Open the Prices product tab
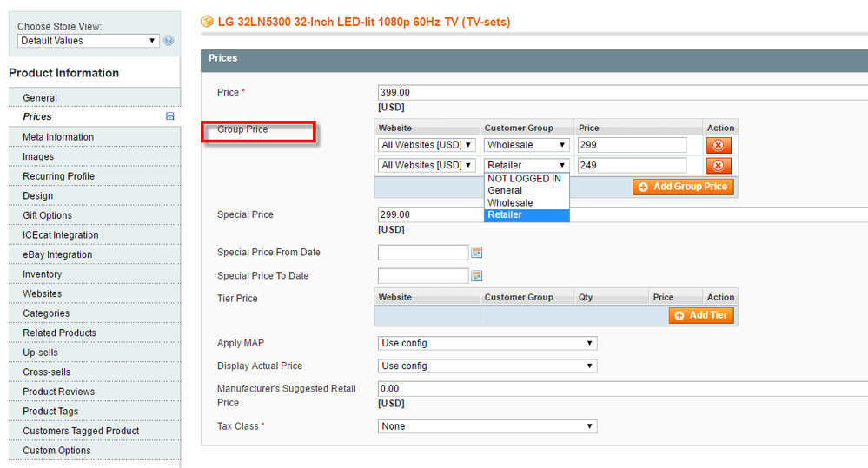This screenshot has height=468, width=868. point(95,116)
